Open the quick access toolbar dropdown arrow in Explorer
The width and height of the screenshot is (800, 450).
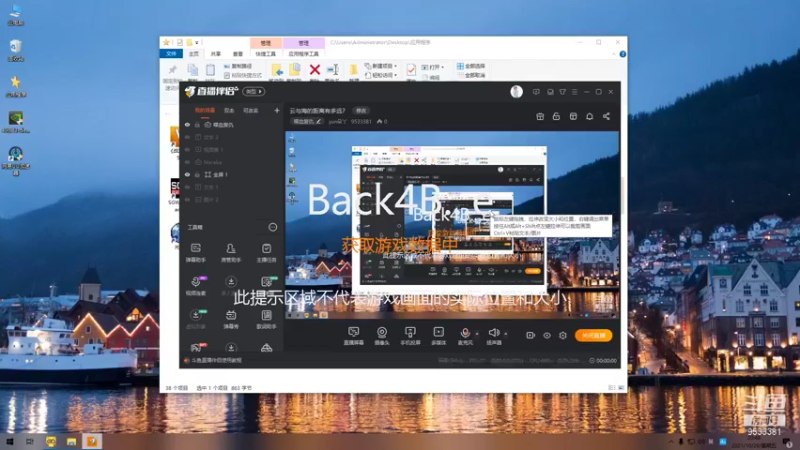tap(197, 42)
